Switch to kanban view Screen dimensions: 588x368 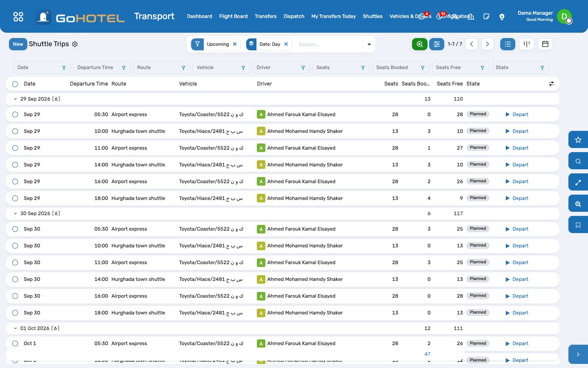coord(527,44)
